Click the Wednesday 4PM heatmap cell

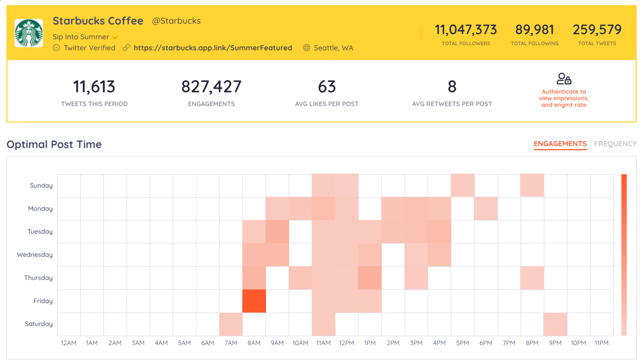(x=439, y=255)
